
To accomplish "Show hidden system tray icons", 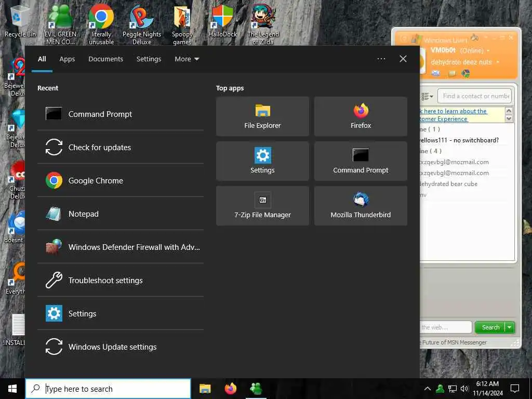I will point(428,389).
